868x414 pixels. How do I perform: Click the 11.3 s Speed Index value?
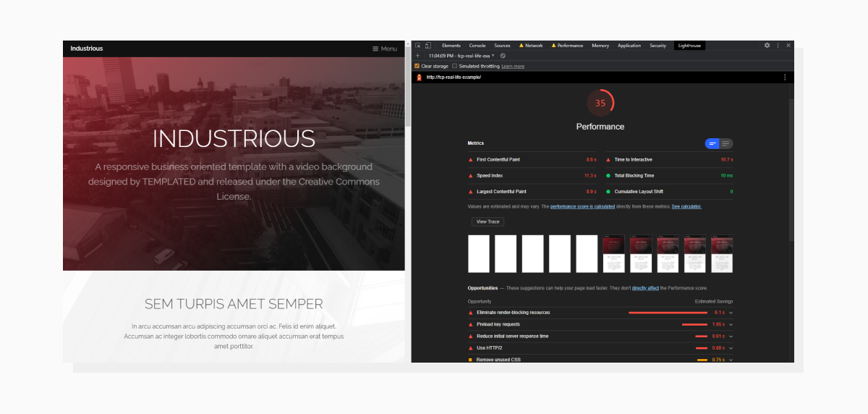(590, 176)
